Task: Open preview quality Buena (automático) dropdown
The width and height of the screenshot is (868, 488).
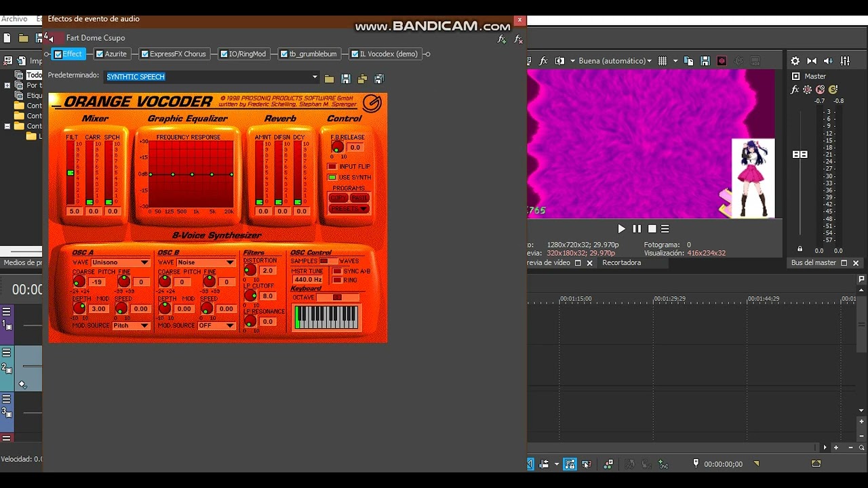Action: pos(615,61)
